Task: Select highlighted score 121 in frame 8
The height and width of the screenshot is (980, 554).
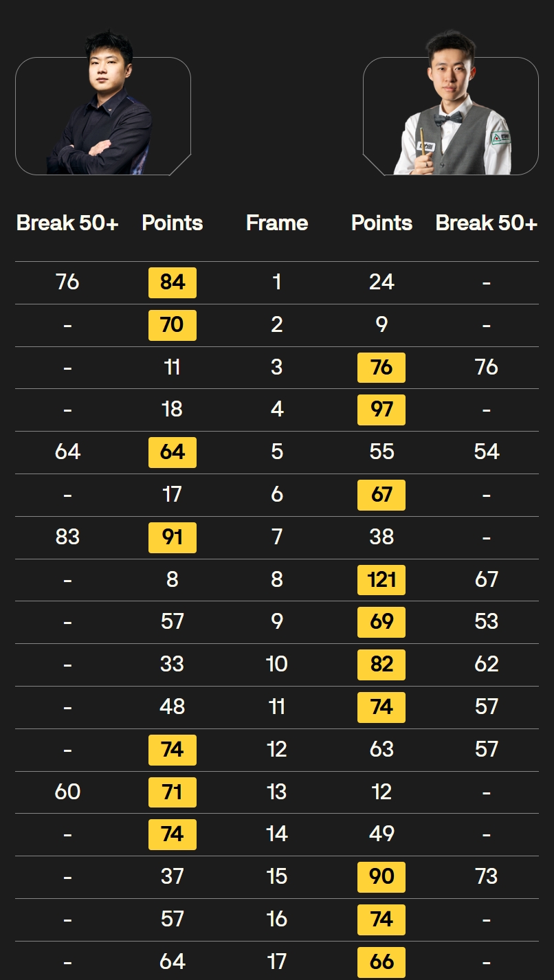Action: coord(381,580)
